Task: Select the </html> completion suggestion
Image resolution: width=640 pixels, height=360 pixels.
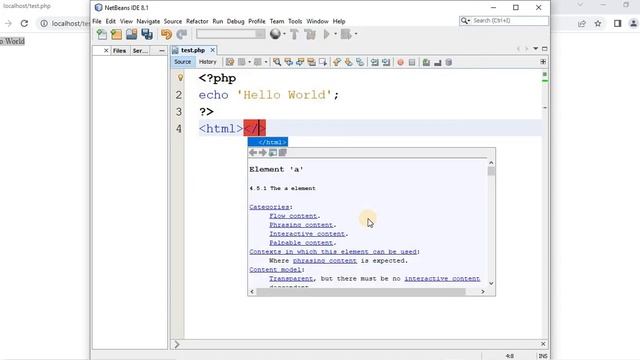Action: click(x=268, y=142)
